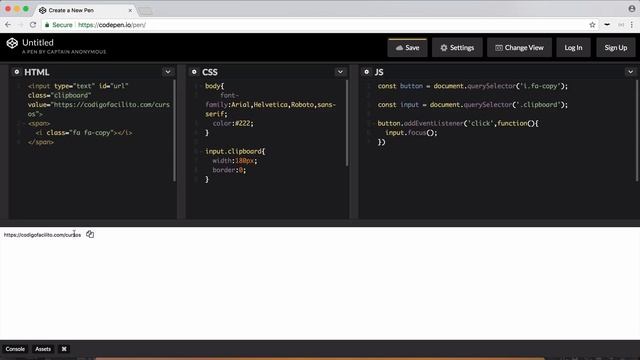640x360 pixels.
Task: Focus the URL input in preview
Action: pos(42,235)
